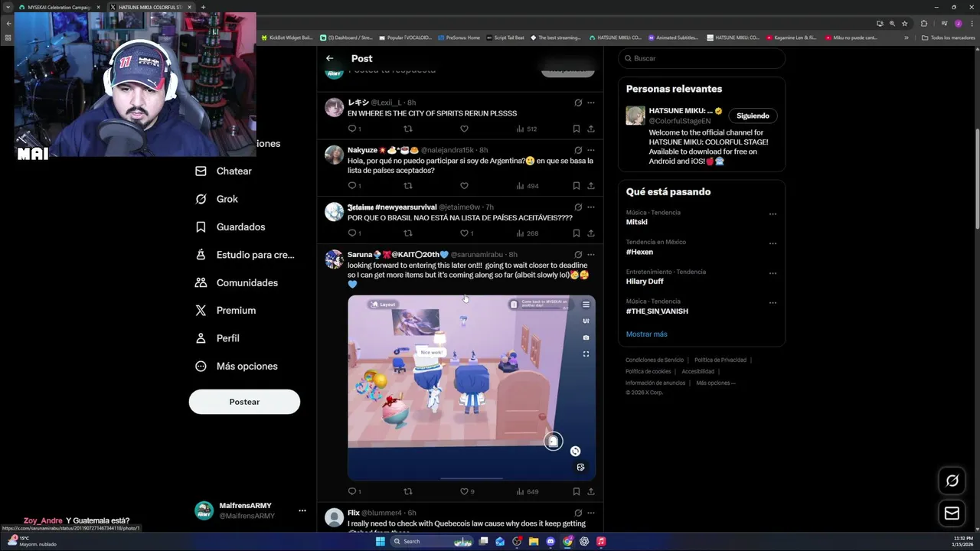View analytics 494 on Nakyuze's post
Viewport: 980px width, 551px height.
click(x=528, y=185)
